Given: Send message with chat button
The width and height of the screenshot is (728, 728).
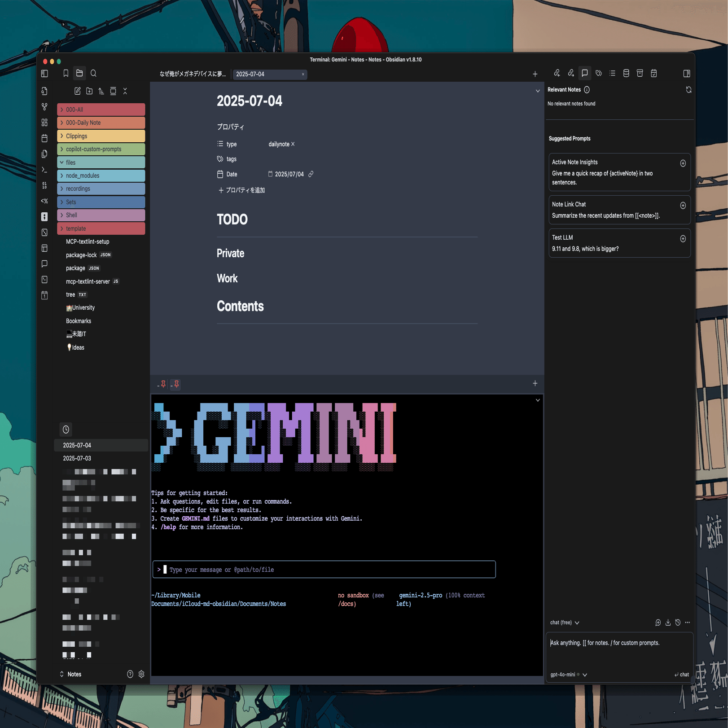Looking at the screenshot, I should pos(681,675).
